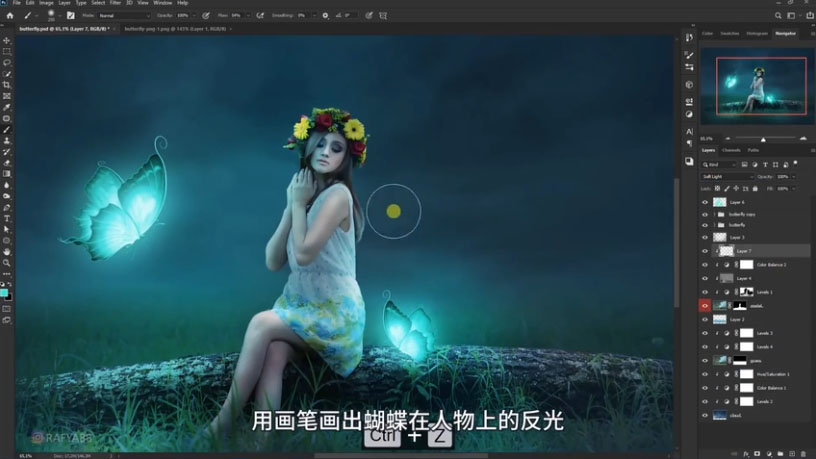This screenshot has height=459, width=816.
Task: Create a new group folder
Action: point(780,454)
